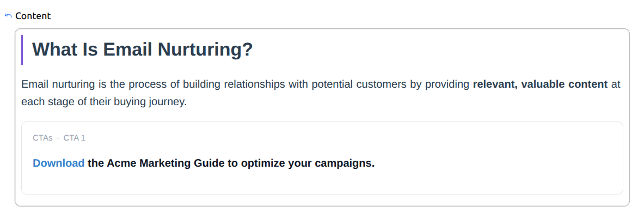This screenshot has width=644, height=219.
Task: Click the words Email nurturing starting the paragraph
Action: (x=54, y=84)
